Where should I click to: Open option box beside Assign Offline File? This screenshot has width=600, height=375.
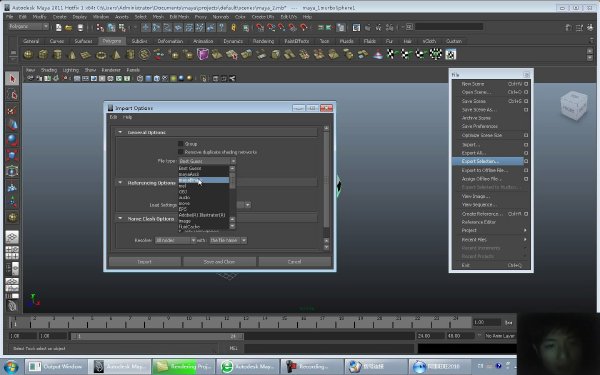pos(526,179)
